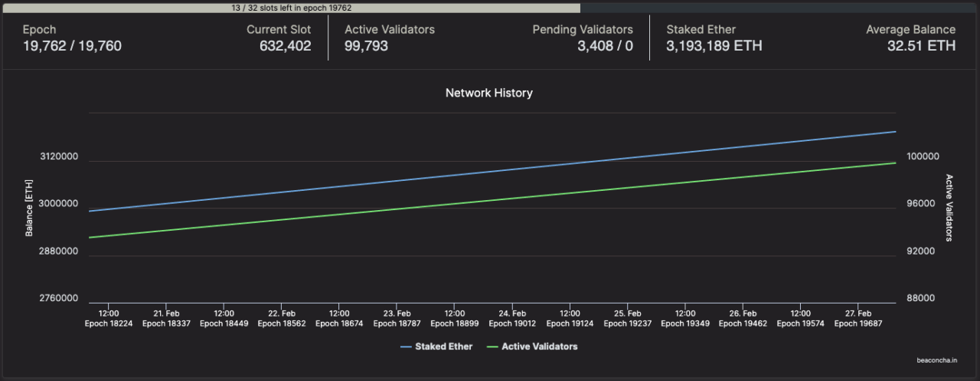980x381 pixels.
Task: Click the vertical Active Validators axis title
Action: point(949,208)
